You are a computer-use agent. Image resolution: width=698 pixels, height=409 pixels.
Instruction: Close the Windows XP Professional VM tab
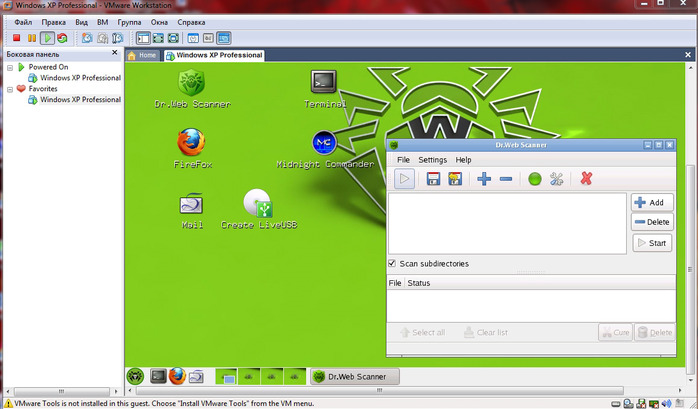pyautogui.click(x=688, y=55)
